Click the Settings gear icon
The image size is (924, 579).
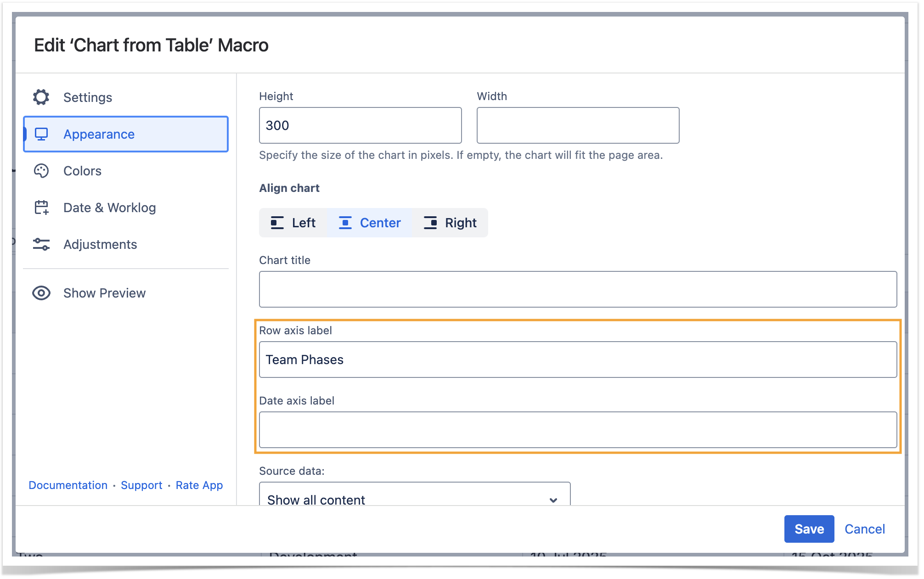coord(41,97)
